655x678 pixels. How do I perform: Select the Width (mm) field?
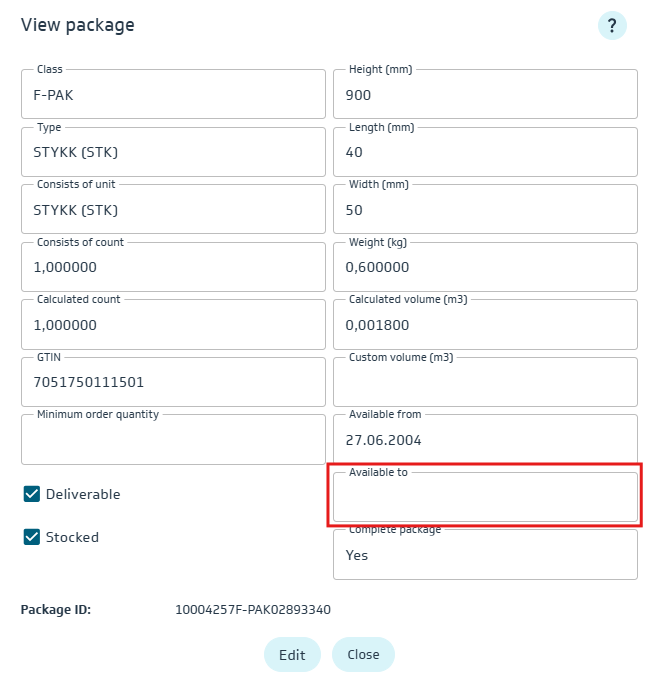(485, 210)
